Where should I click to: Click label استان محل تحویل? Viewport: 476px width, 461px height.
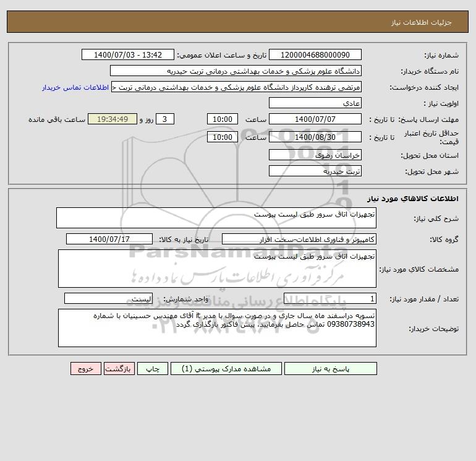(430, 155)
